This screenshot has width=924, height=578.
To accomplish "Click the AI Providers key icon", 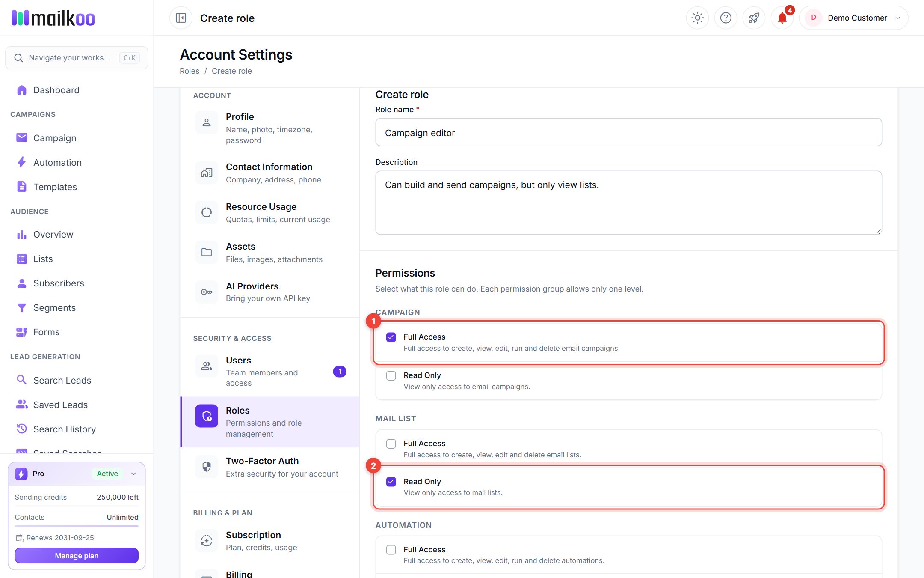I will coord(207,292).
